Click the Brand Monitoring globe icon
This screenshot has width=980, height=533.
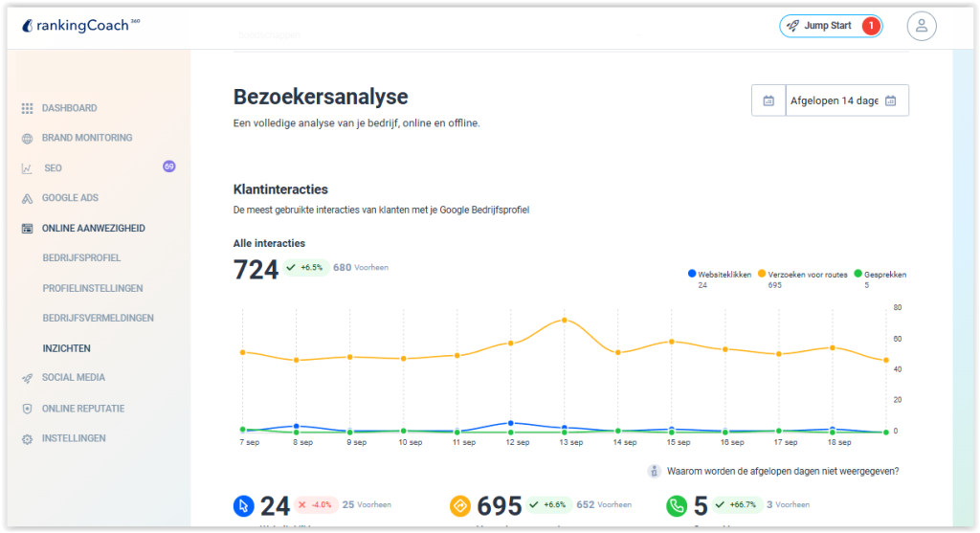tap(27, 138)
